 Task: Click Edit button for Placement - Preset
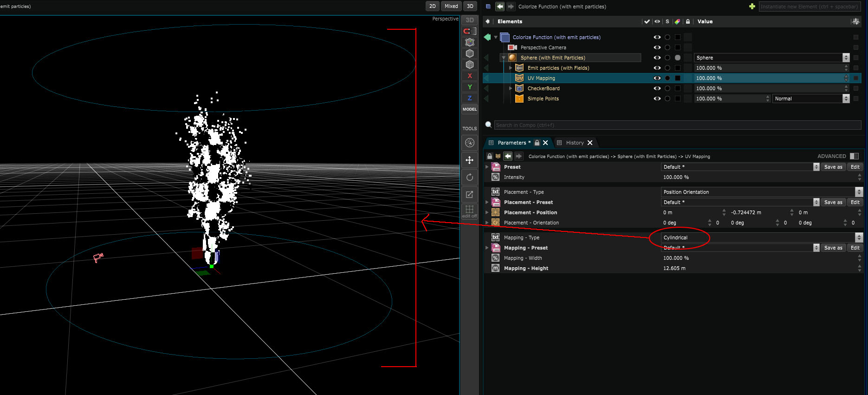855,202
